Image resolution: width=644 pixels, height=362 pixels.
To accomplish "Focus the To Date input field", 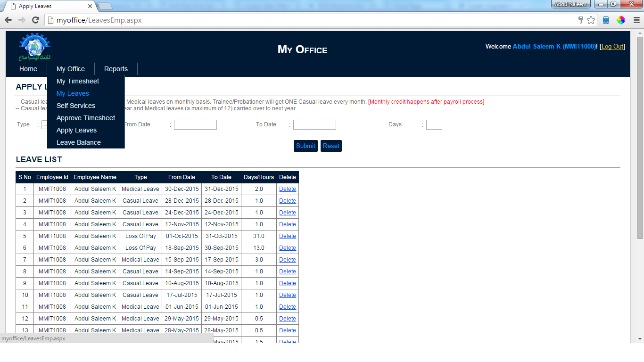I will (x=314, y=124).
